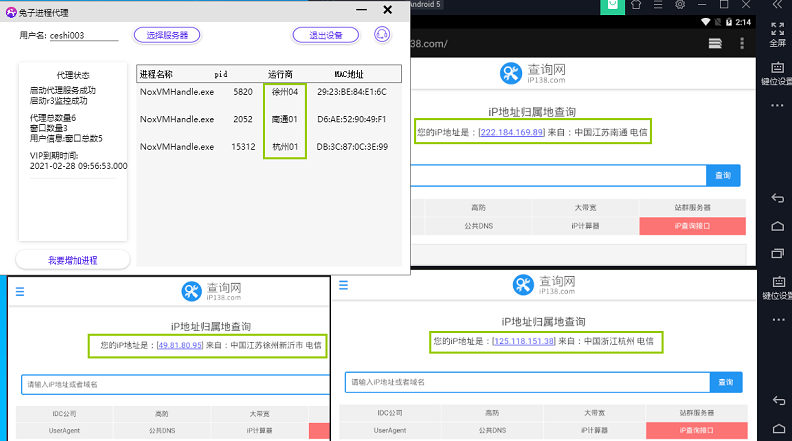Screen dimensions: 792x441
Task: Click 站群服务器 on Nantong IP page
Action: click(692, 208)
